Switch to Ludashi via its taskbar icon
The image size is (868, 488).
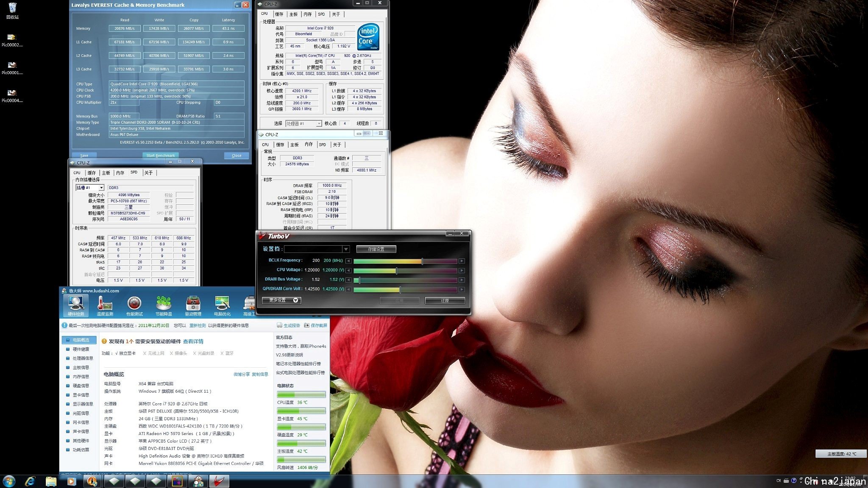[198, 481]
